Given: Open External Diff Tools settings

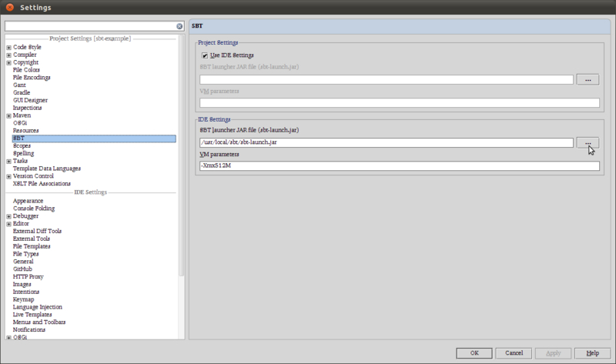Looking at the screenshot, I should coord(37,232).
